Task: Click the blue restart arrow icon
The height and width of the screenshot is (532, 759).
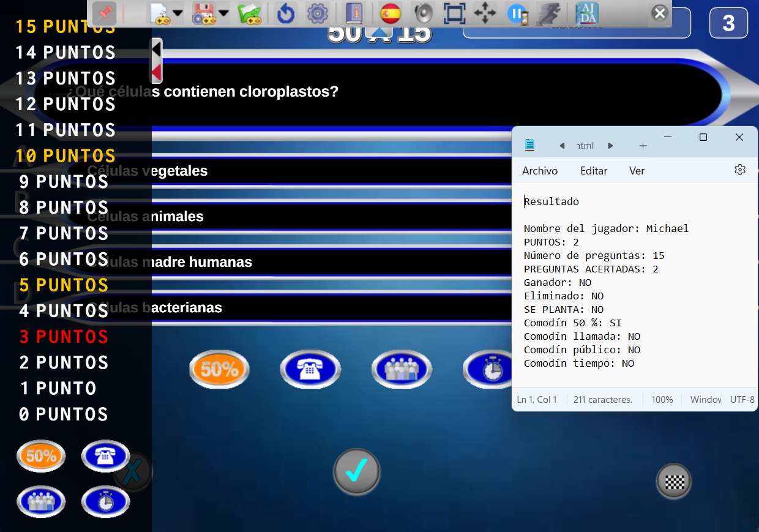Action: click(x=286, y=13)
